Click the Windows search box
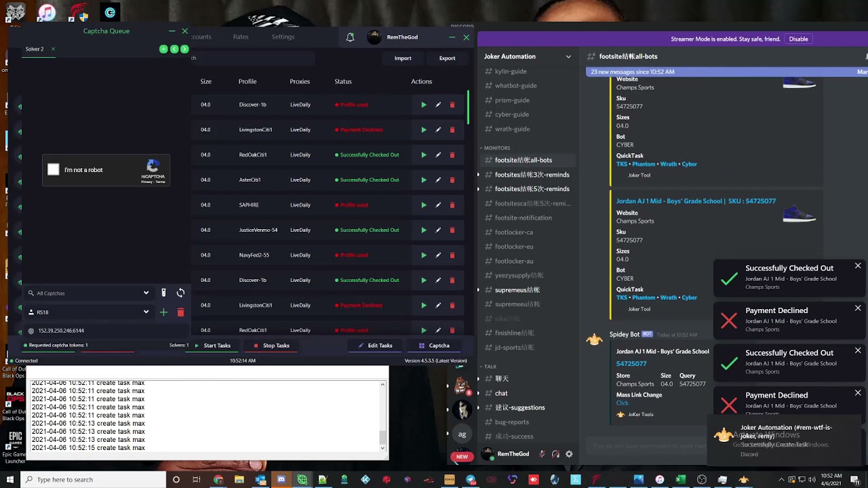 [93, 479]
